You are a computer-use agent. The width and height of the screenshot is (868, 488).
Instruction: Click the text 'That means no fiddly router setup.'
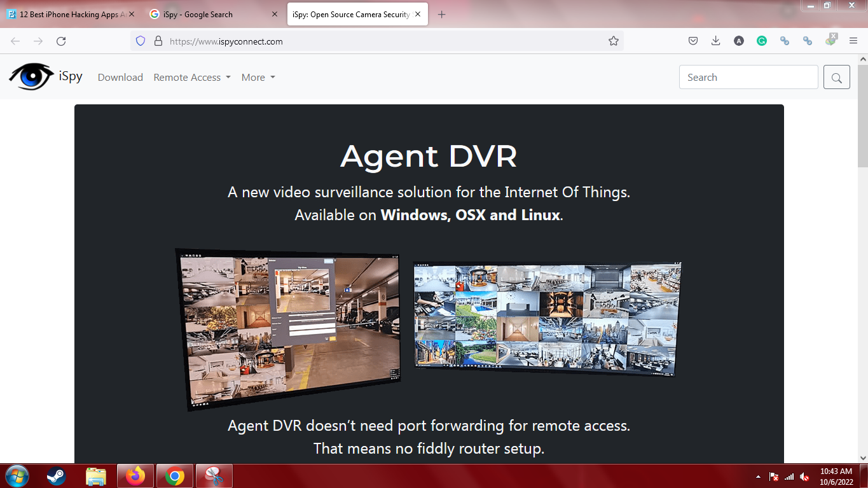click(429, 449)
